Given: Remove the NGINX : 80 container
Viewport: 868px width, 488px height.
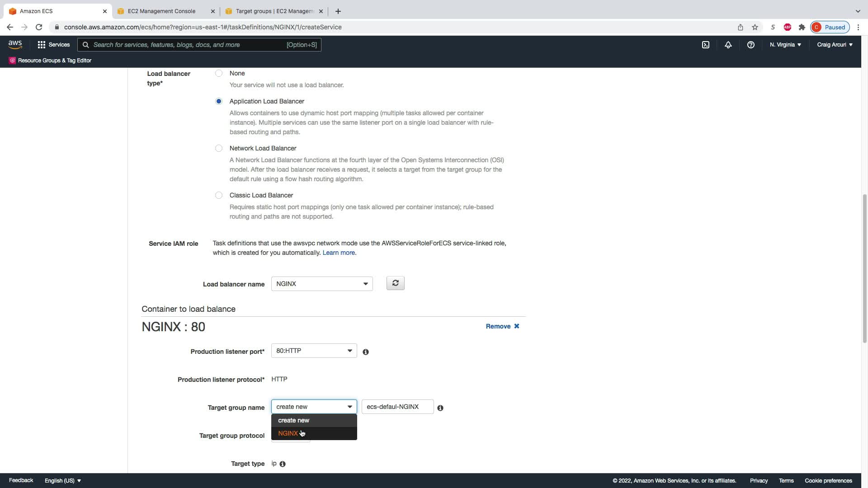Looking at the screenshot, I should click(502, 326).
